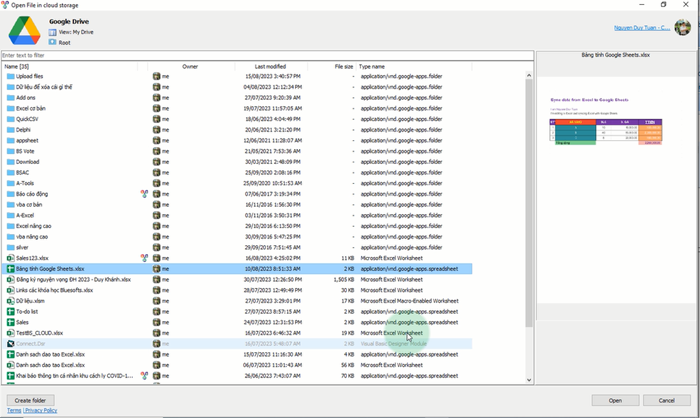The image size is (700, 418).
Task: Click the Sheets icon of To-do list
Action: click(x=10, y=312)
